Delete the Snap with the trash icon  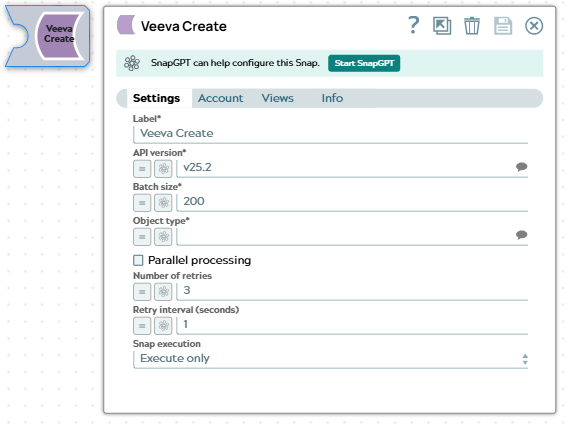472,26
